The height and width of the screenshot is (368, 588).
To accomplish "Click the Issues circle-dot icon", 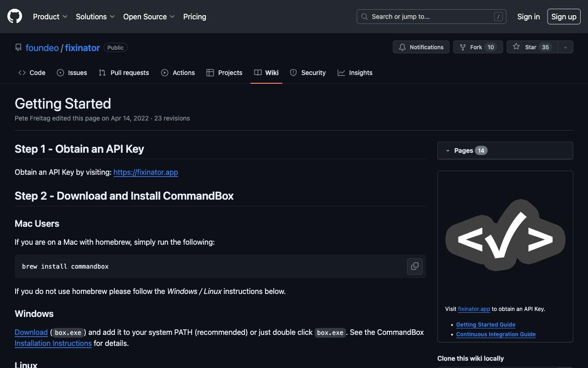I will [60, 73].
